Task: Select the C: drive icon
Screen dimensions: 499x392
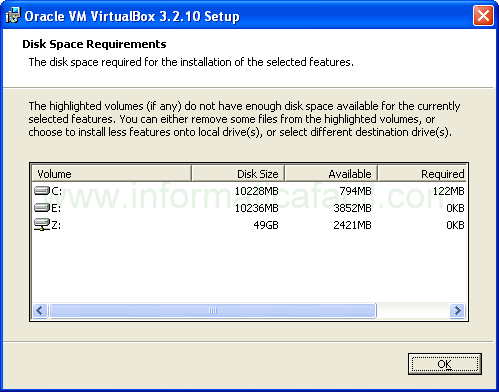Action: pos(42,191)
